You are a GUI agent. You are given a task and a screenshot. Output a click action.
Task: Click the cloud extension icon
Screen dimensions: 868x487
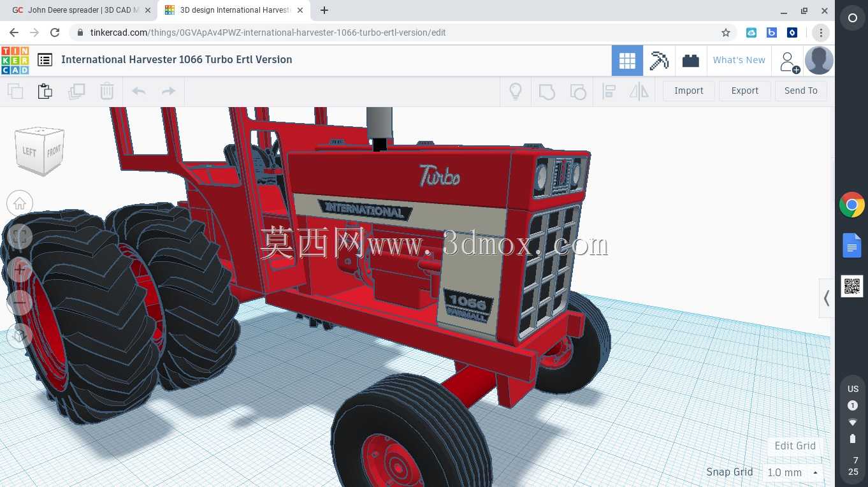751,33
